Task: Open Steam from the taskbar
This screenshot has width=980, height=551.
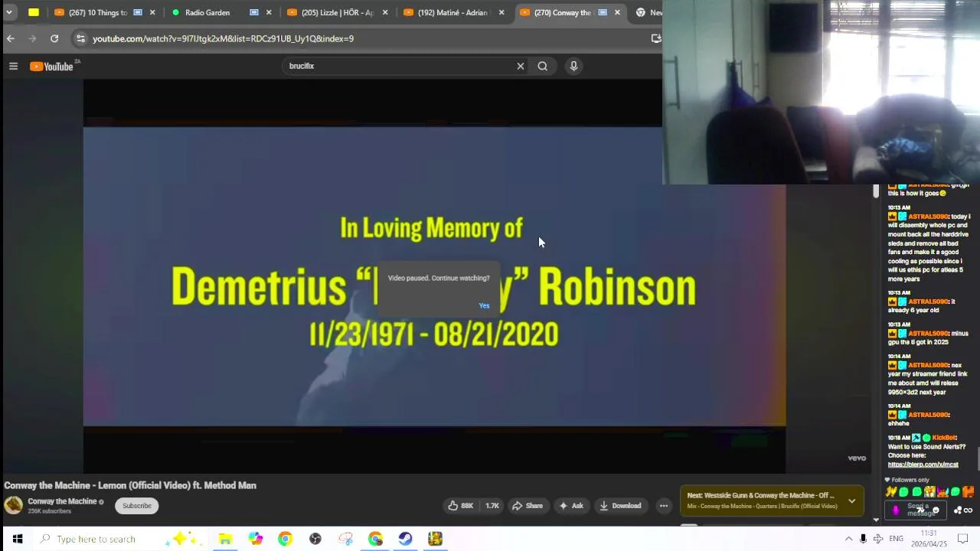Action: point(405,539)
